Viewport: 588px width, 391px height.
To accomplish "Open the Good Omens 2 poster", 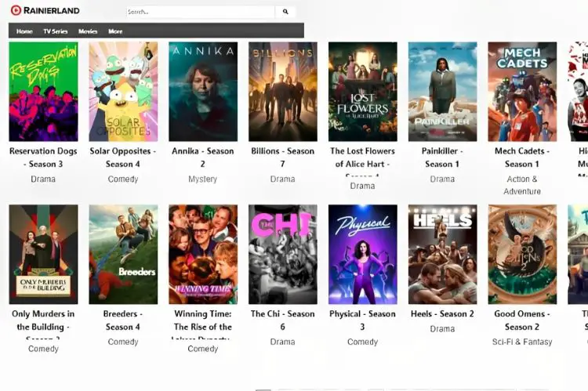I will (522, 254).
